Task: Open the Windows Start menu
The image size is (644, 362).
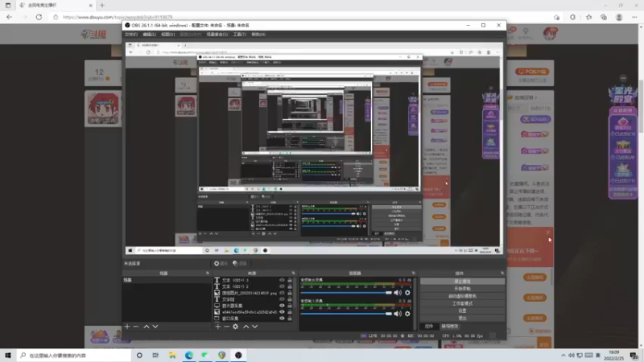Action: click(x=8, y=356)
